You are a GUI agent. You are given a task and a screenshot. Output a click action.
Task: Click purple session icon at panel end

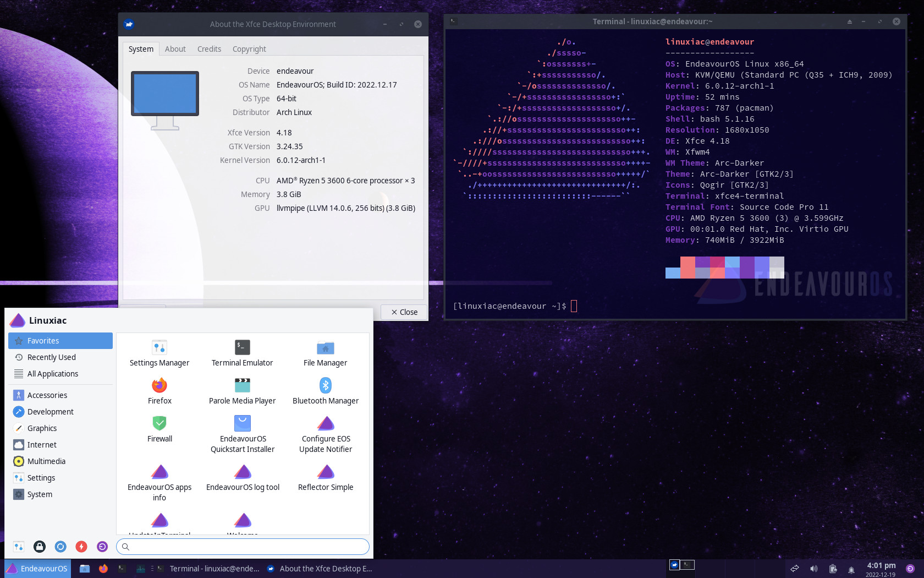(x=910, y=569)
